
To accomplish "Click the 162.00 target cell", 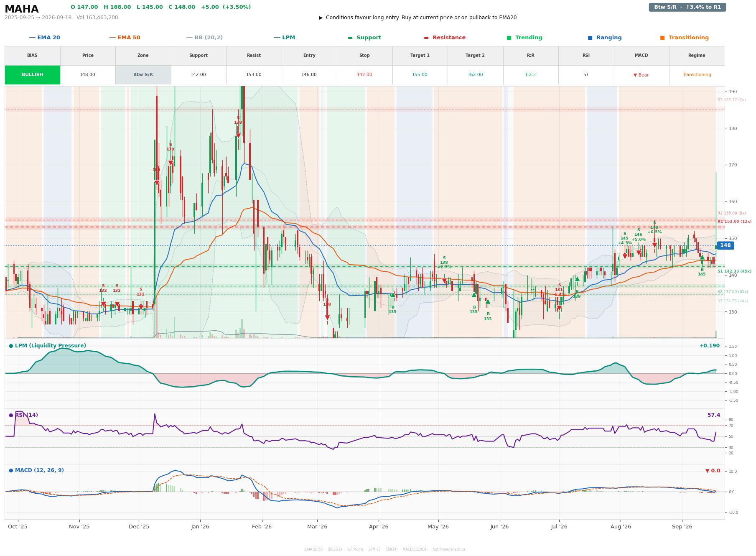I will pos(475,75).
